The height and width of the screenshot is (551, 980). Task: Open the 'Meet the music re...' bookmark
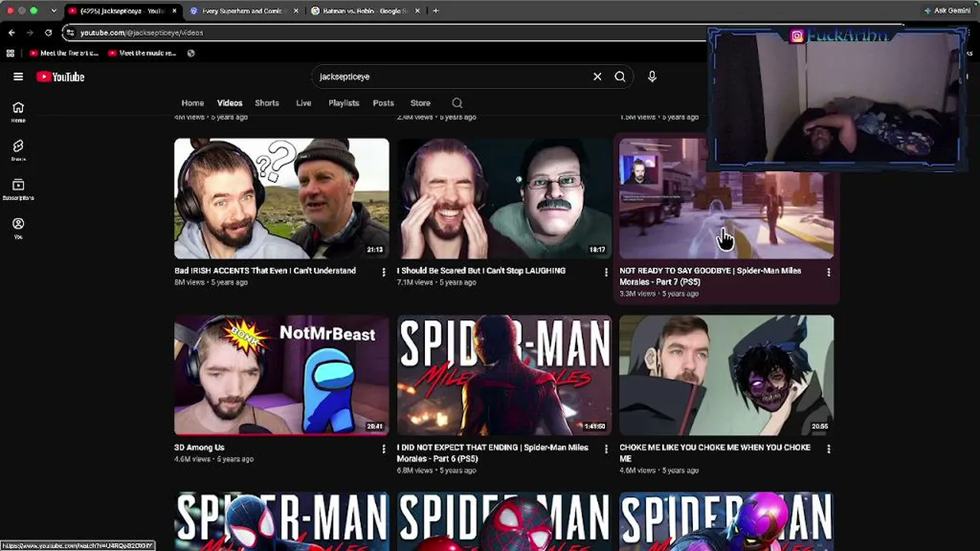(142, 54)
